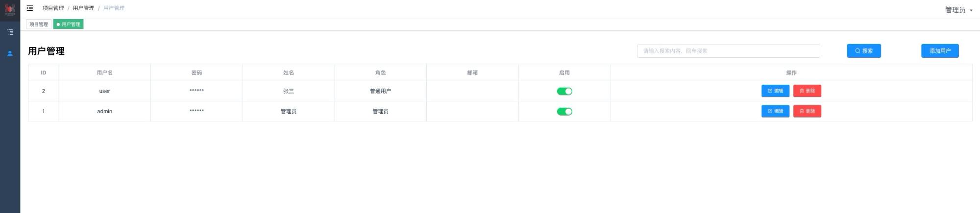
Task: Open user management icon in sidebar
Action: coord(10,53)
